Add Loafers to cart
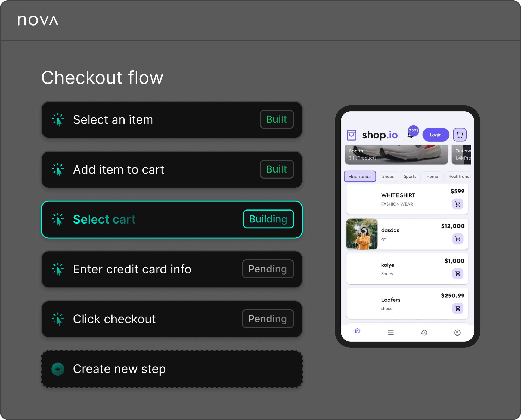The image size is (521, 420). tap(458, 308)
